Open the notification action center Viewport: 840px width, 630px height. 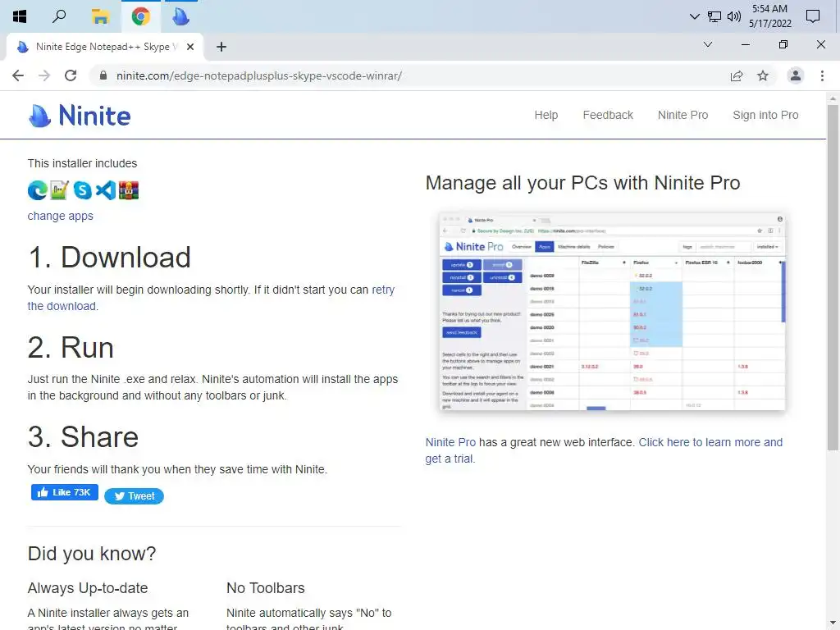point(813,16)
